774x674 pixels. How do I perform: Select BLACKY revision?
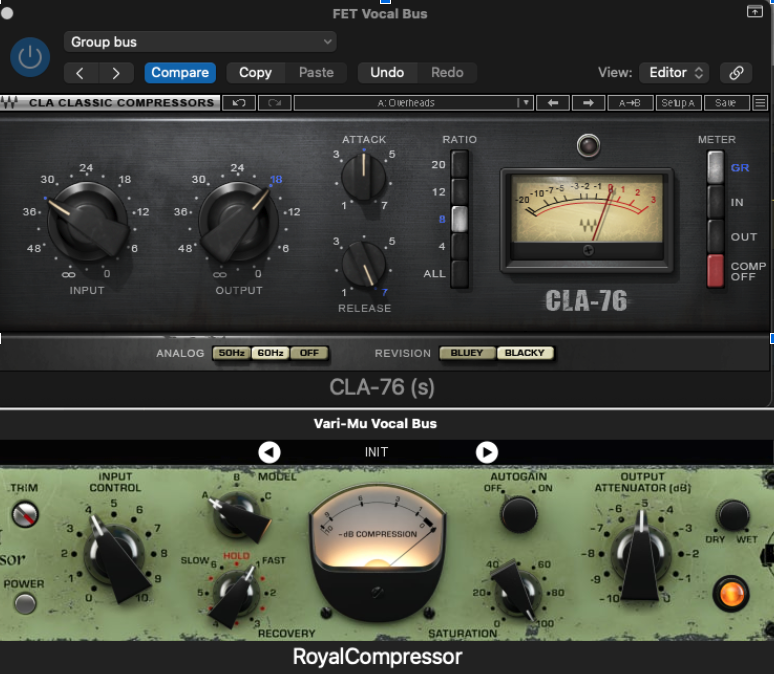tap(525, 353)
